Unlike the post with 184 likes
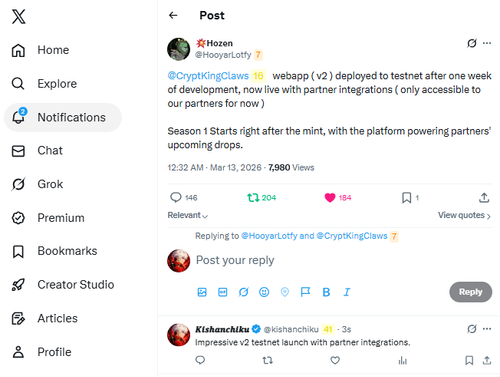 point(330,198)
